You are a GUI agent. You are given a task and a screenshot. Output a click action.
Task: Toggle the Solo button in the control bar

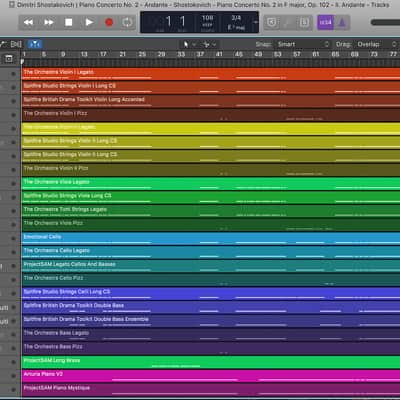coord(304,22)
